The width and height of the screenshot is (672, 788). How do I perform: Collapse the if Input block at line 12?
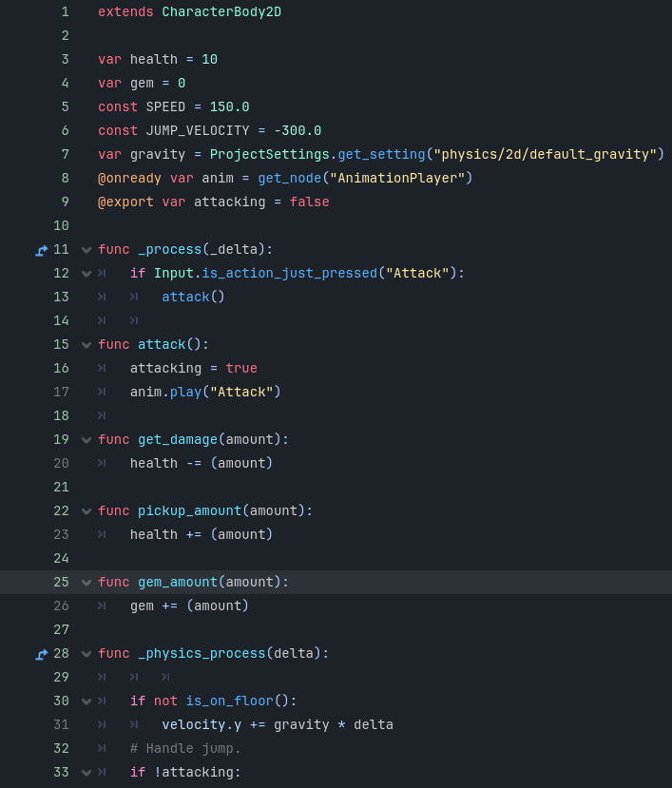pyautogui.click(x=86, y=274)
